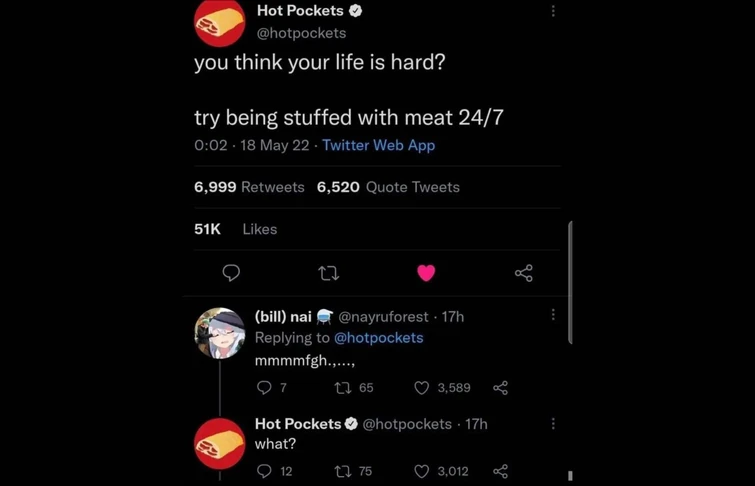The height and width of the screenshot is (486, 755).
Task: Share (bill) nai's reply
Action: tap(501, 388)
